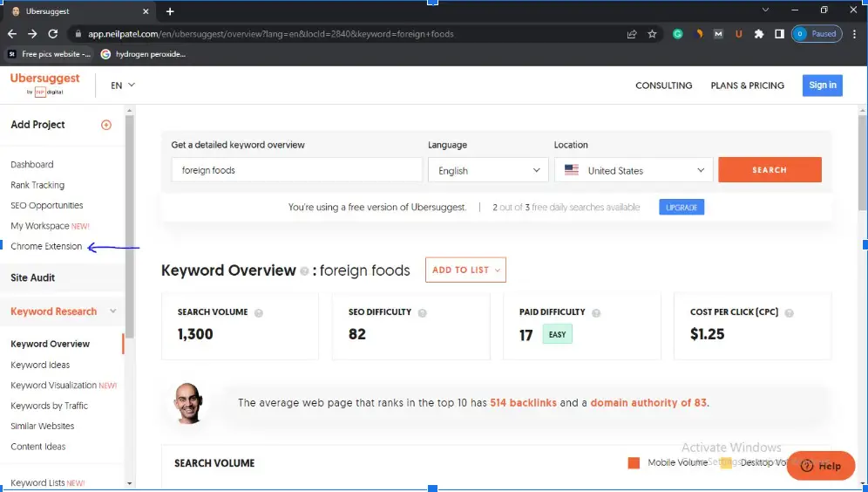Go back to the previous page

click(12, 34)
